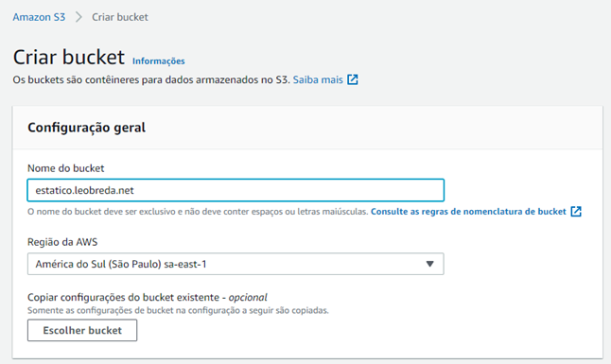Image resolution: width=611 pixels, height=364 pixels.
Task: Expand region list via the triangle arrow
Action: pyautogui.click(x=429, y=264)
